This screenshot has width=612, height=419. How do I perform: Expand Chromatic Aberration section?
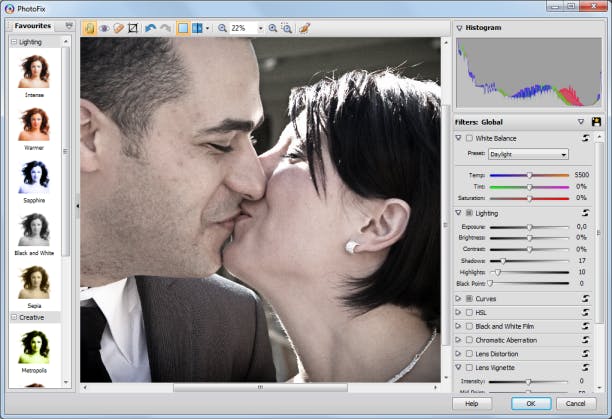tap(459, 340)
